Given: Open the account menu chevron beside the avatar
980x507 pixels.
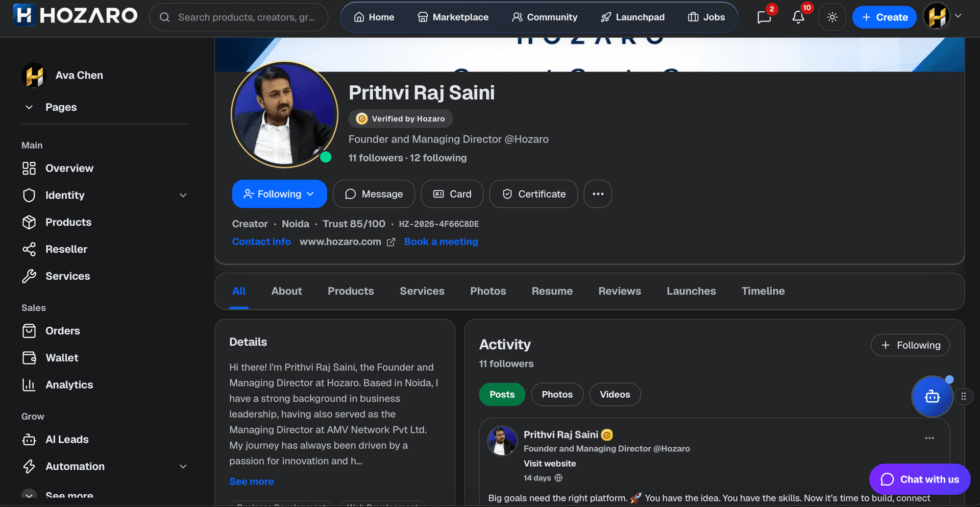Looking at the screenshot, I should tap(958, 16).
